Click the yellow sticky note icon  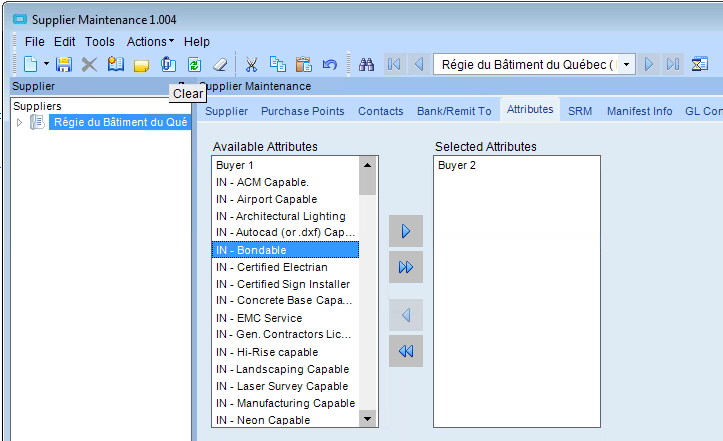142,65
